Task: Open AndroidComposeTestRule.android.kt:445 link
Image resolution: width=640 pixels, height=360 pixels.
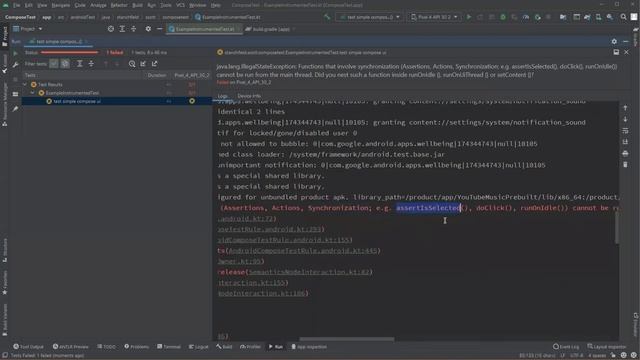Action: tap(302, 251)
